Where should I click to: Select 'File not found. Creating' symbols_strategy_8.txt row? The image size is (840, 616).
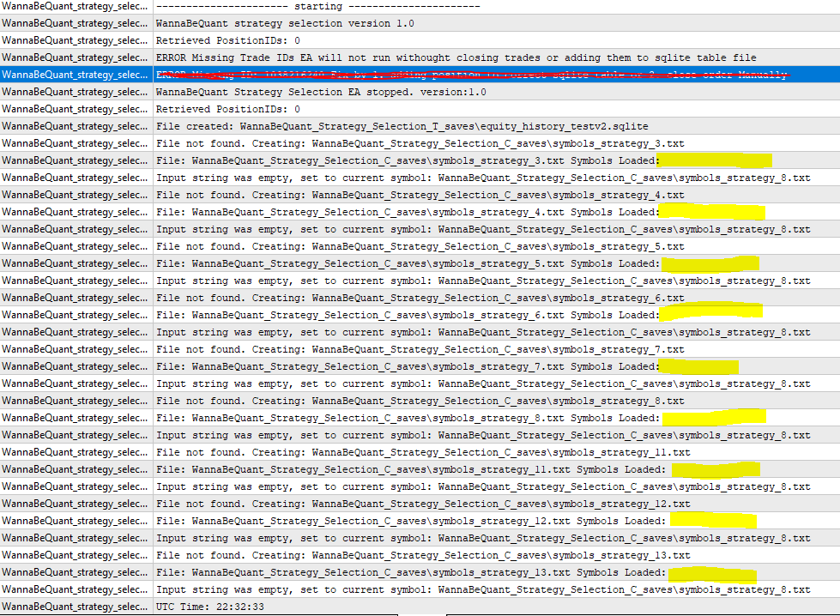[x=420, y=400]
